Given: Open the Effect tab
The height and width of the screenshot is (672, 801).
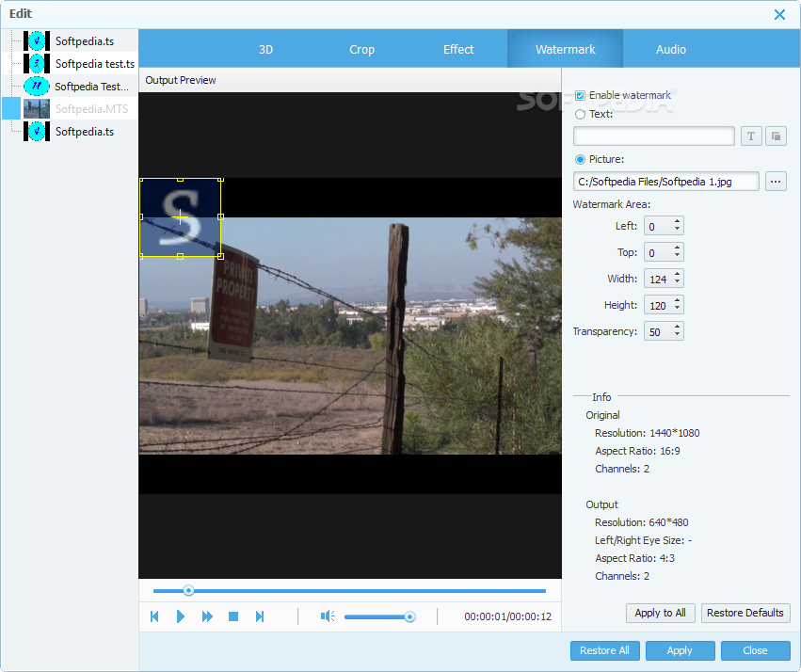Looking at the screenshot, I should tap(458, 49).
